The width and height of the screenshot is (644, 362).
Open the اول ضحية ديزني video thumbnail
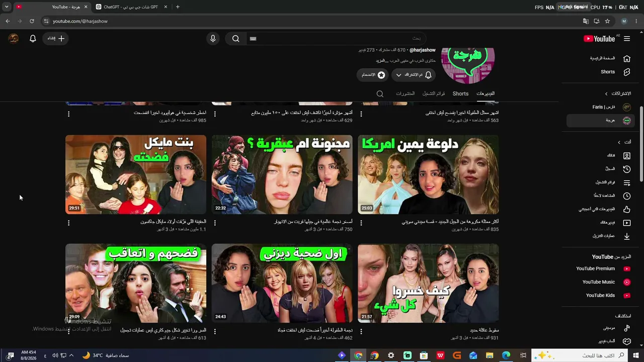pyautogui.click(x=282, y=284)
